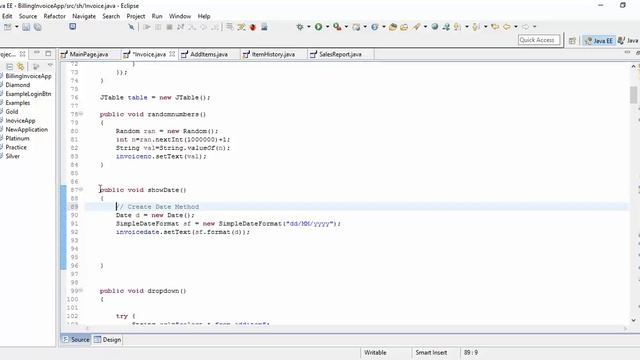
Task: Maximize the Project Explorer panel
Action: pos(48,53)
